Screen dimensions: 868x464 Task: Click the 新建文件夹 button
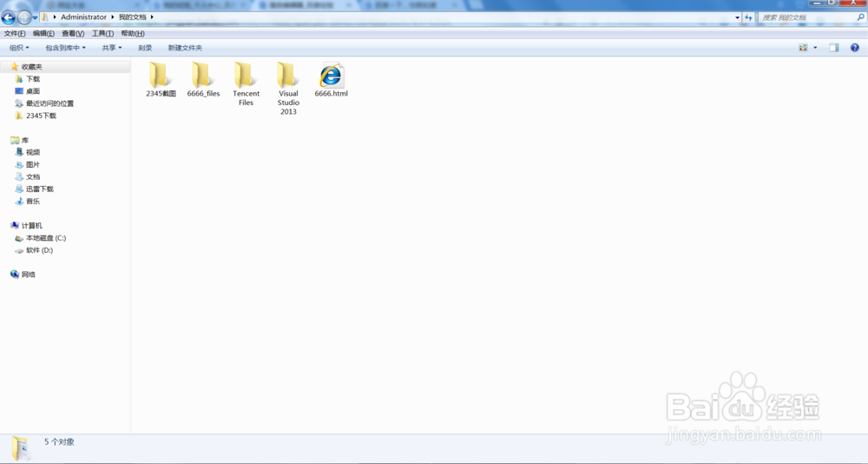coord(185,48)
